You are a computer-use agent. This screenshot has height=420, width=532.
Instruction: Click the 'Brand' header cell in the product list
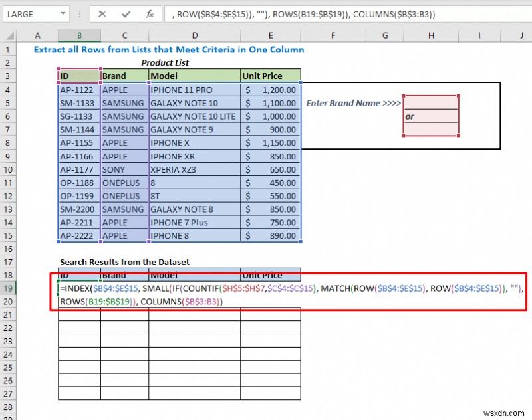124,76
